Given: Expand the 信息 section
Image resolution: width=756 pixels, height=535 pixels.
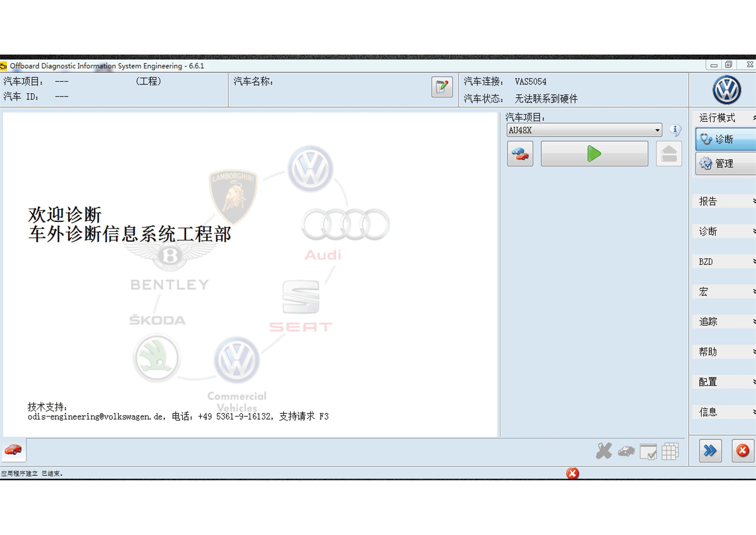Looking at the screenshot, I should point(724,412).
